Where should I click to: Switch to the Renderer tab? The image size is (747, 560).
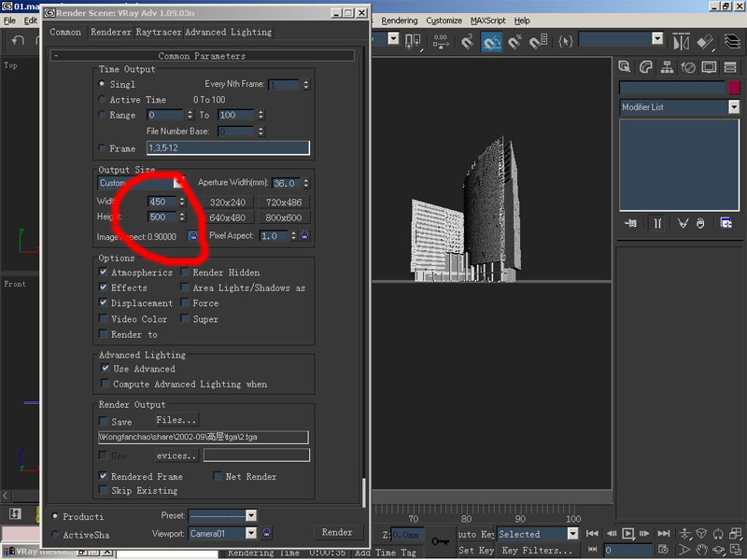[110, 32]
